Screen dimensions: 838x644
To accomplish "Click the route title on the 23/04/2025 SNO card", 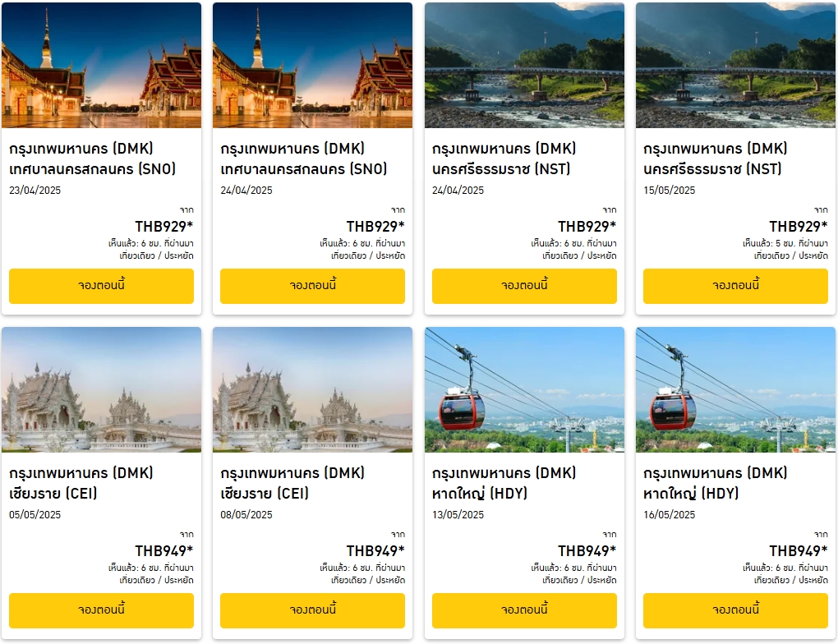I will tap(93, 159).
